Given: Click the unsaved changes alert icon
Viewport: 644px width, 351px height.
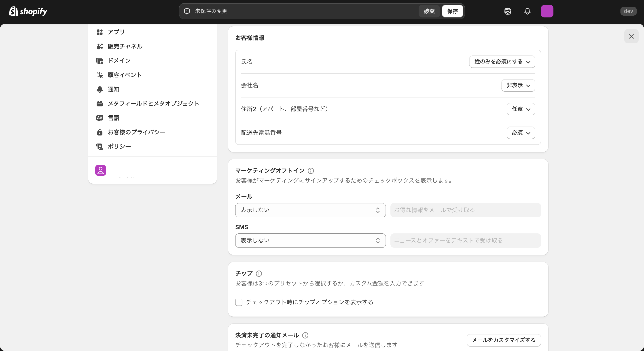Looking at the screenshot, I should point(187,11).
